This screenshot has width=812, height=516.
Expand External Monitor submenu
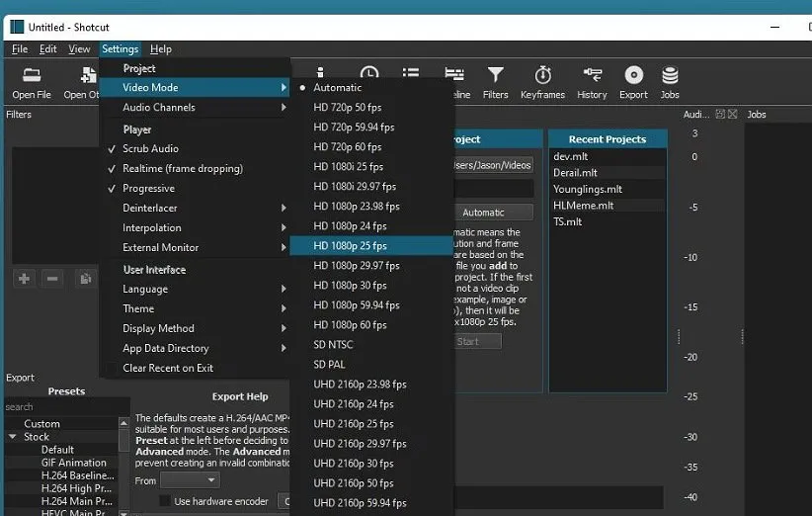pos(195,247)
